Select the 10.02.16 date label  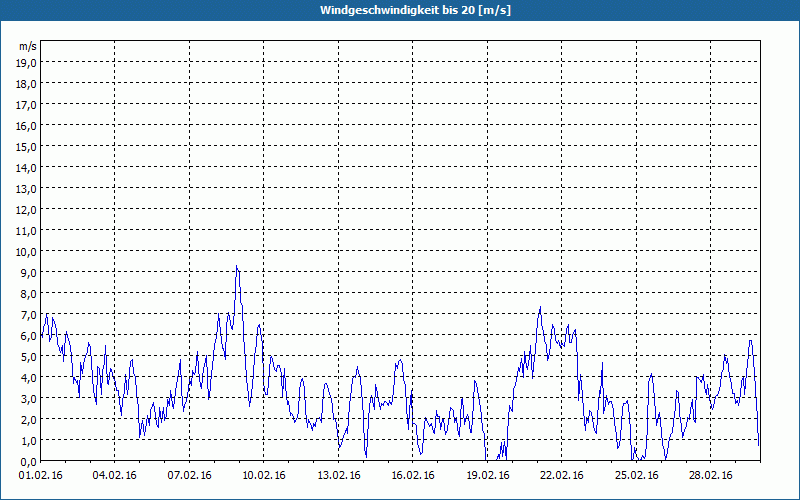(x=265, y=476)
